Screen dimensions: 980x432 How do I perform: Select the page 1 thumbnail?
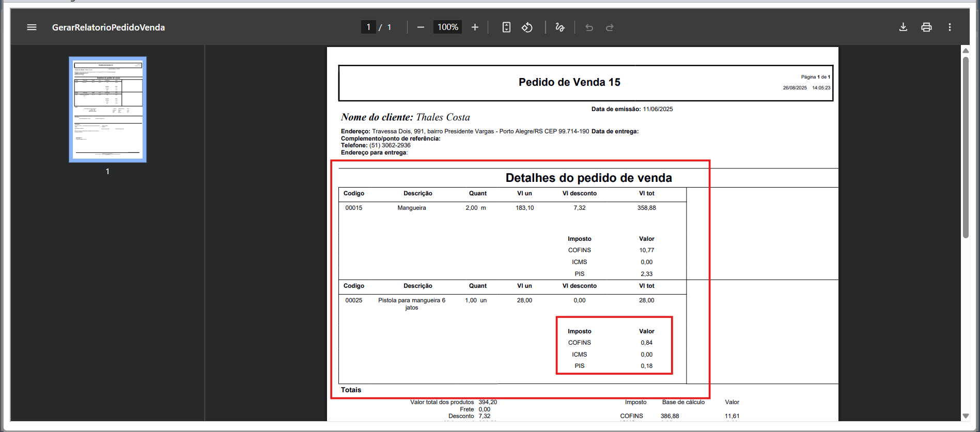click(107, 110)
